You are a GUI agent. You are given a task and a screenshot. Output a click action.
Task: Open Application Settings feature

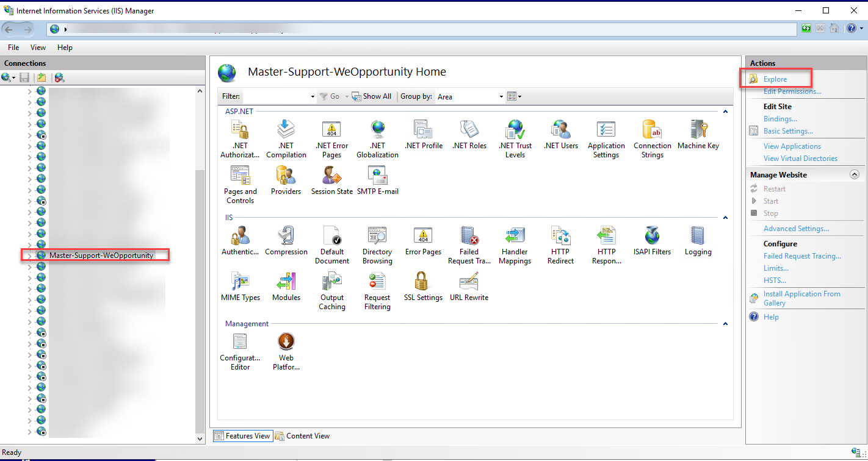tap(606, 138)
